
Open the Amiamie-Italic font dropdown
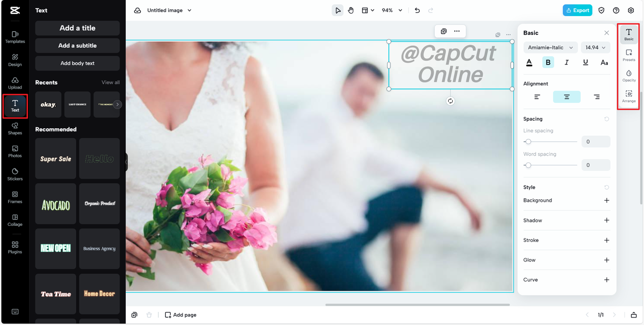(x=550, y=47)
